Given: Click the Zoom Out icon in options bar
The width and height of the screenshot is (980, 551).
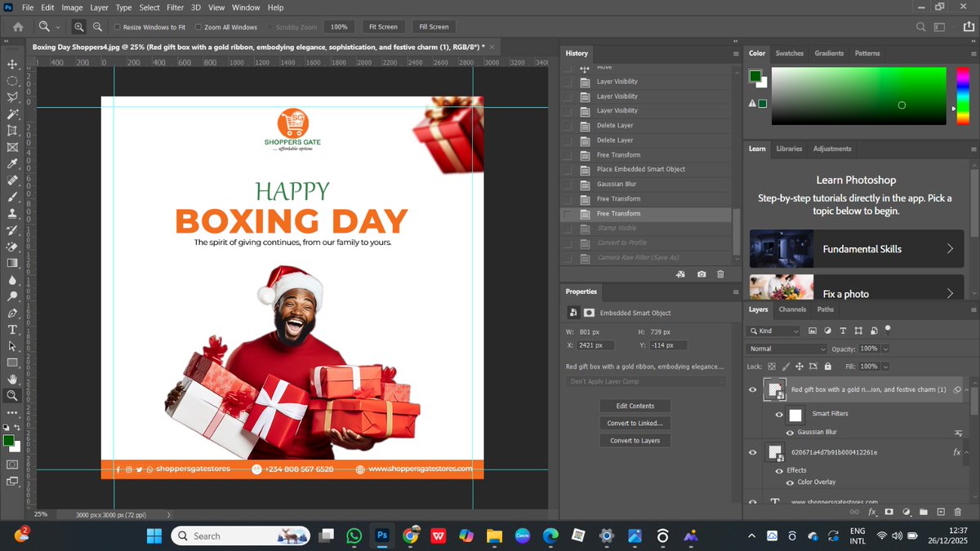Looking at the screenshot, I should (97, 27).
